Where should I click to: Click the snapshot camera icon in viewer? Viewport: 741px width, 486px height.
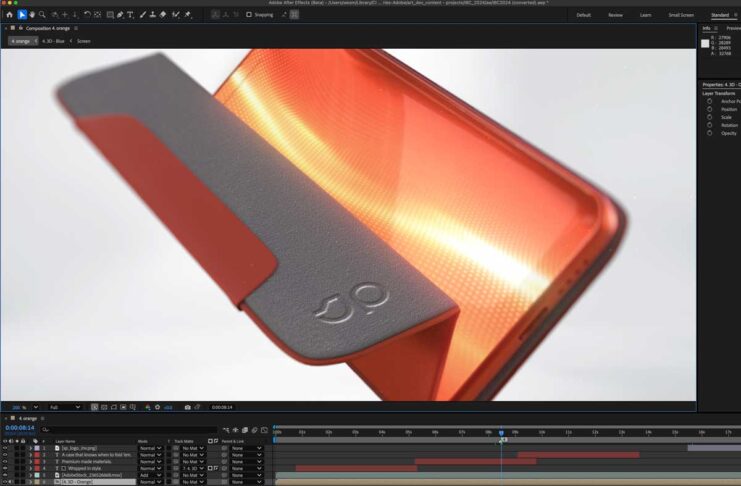188,407
